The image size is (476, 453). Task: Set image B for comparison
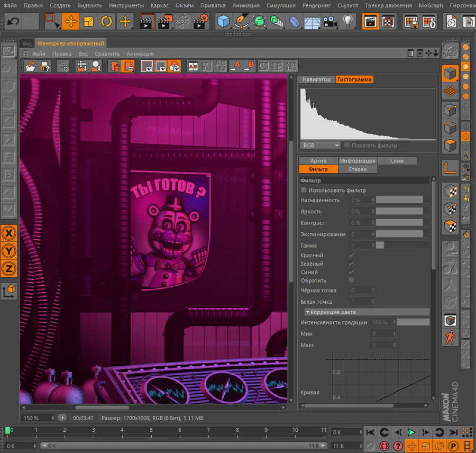tap(249, 66)
